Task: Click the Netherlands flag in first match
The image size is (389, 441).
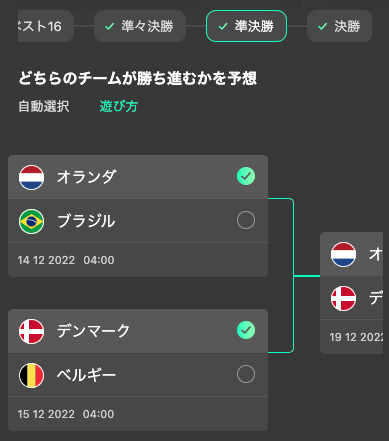Action: pyautogui.click(x=31, y=177)
